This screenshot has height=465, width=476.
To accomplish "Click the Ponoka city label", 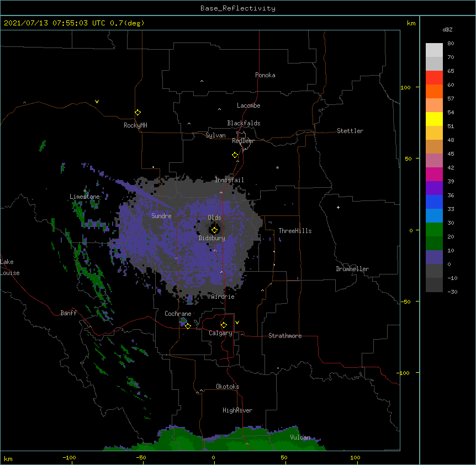I will (x=265, y=75).
